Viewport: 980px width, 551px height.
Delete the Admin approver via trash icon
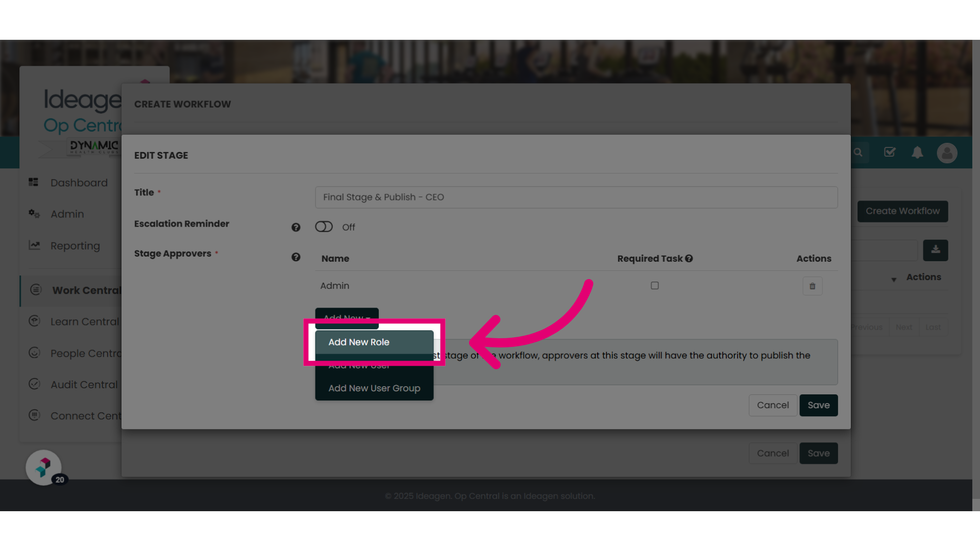(x=813, y=286)
